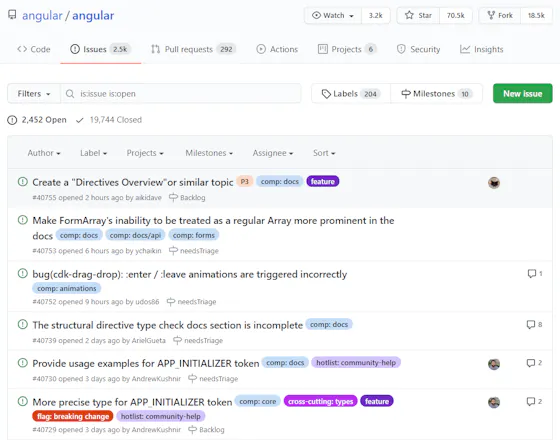Screen dimensions: 560x440
Task: Expand the Label filter dropdown
Action: (93, 153)
